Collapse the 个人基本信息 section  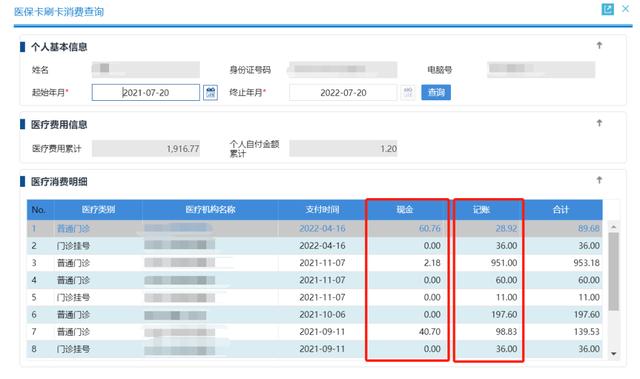[x=599, y=45]
